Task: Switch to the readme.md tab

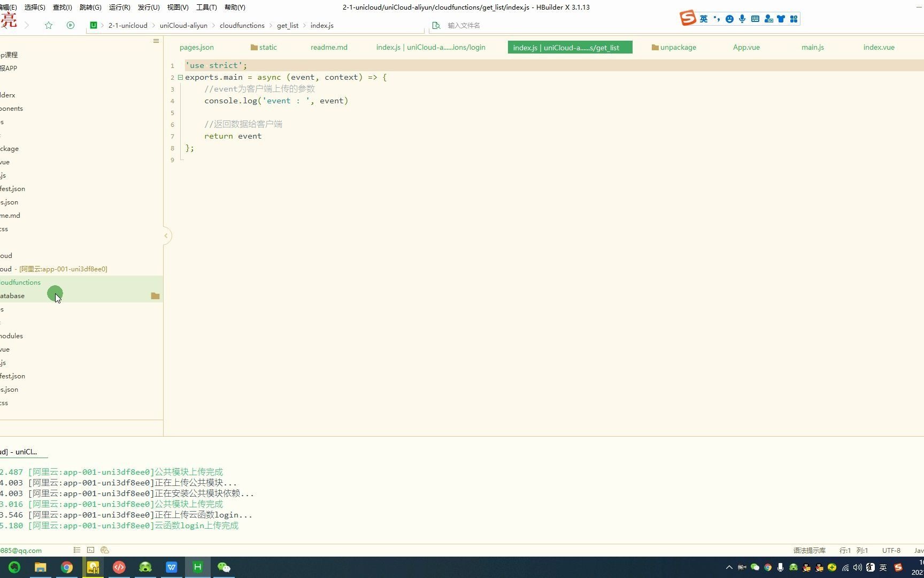Action: point(329,47)
